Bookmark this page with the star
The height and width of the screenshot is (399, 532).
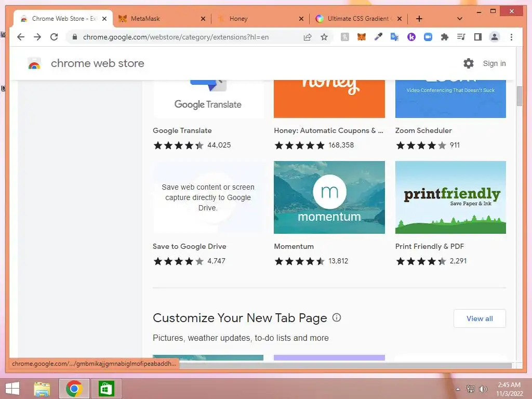(324, 37)
